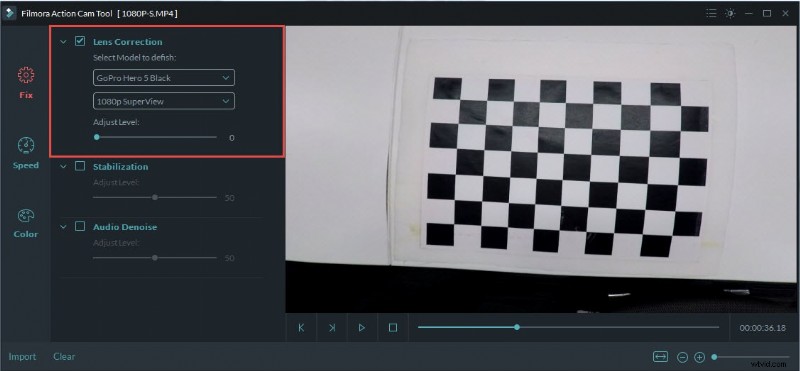Click the Audio Denoise adjust level slider
Image resolution: width=800 pixels, height=371 pixels.
[x=155, y=258]
